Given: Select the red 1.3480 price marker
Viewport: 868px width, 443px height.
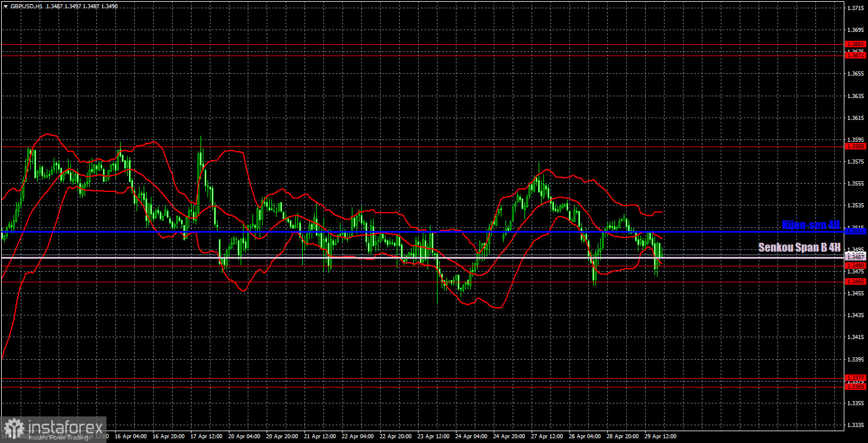Looking at the screenshot, I should click(856, 265).
